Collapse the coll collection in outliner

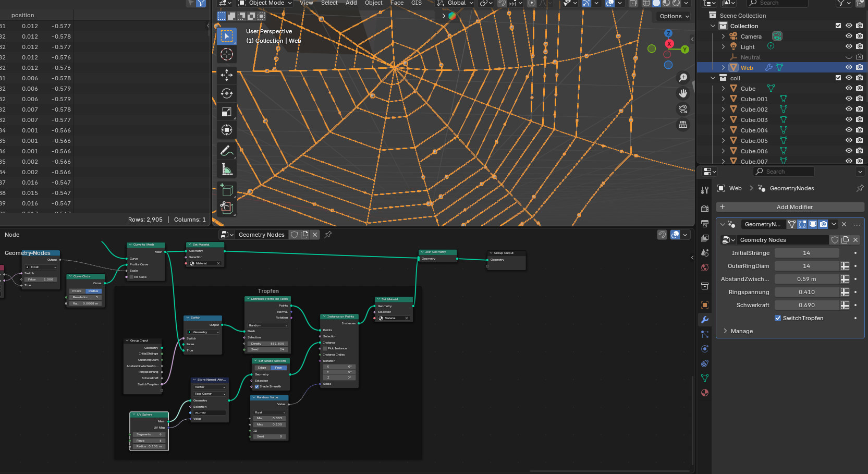tap(713, 78)
